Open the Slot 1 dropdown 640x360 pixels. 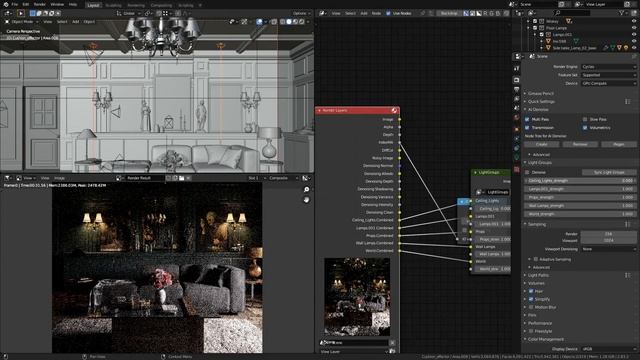coord(257,178)
